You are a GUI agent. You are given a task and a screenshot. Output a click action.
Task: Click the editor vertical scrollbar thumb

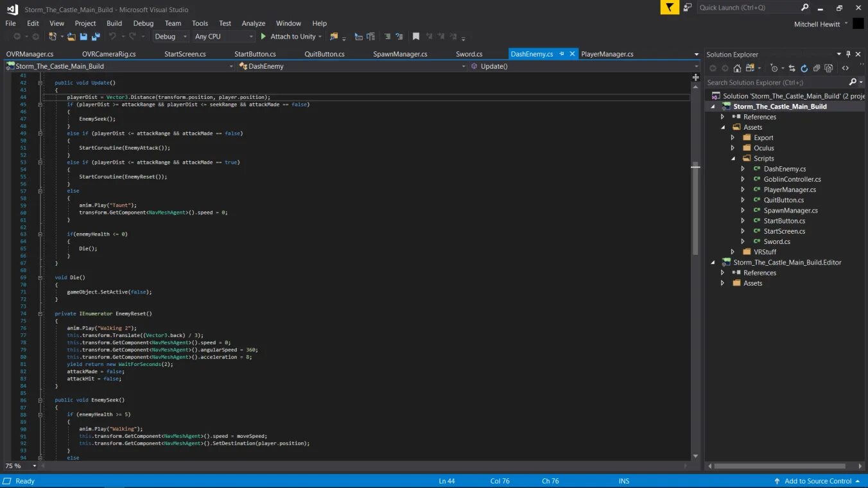click(x=695, y=209)
